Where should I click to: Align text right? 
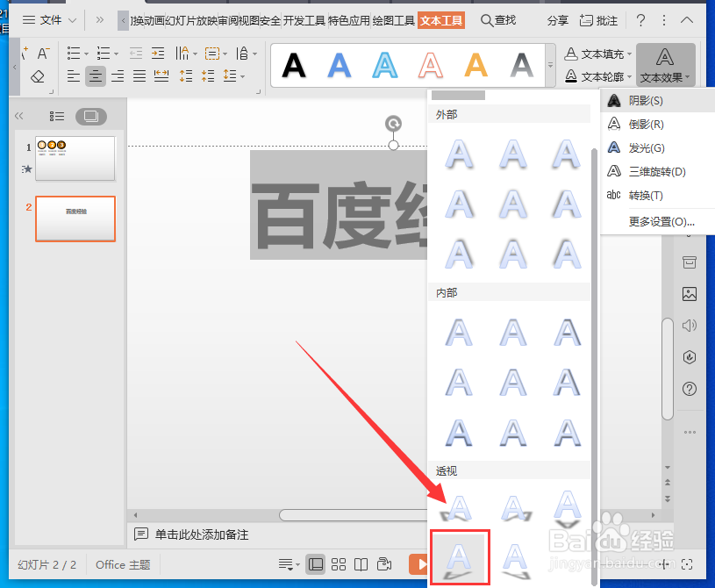[x=118, y=75]
